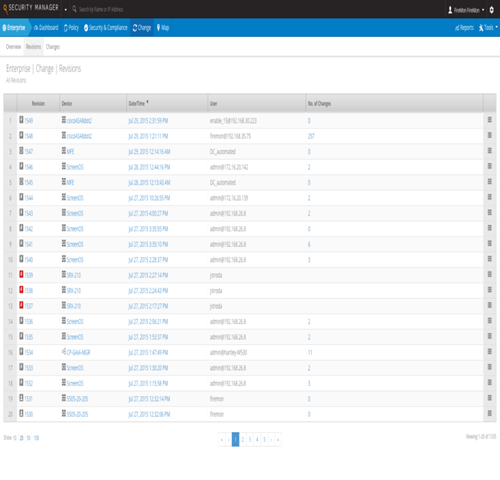Click red failed revision icon for 1538
The height and width of the screenshot is (480, 500).
pos(21,290)
